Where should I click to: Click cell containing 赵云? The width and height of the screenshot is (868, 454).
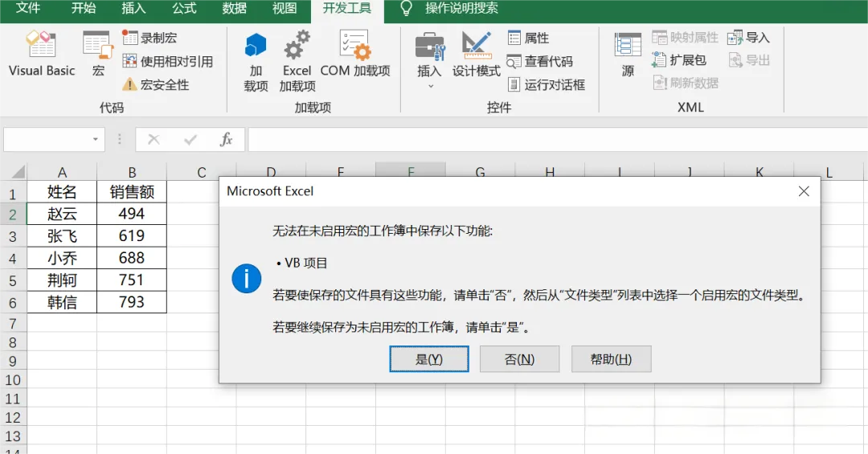tap(62, 214)
